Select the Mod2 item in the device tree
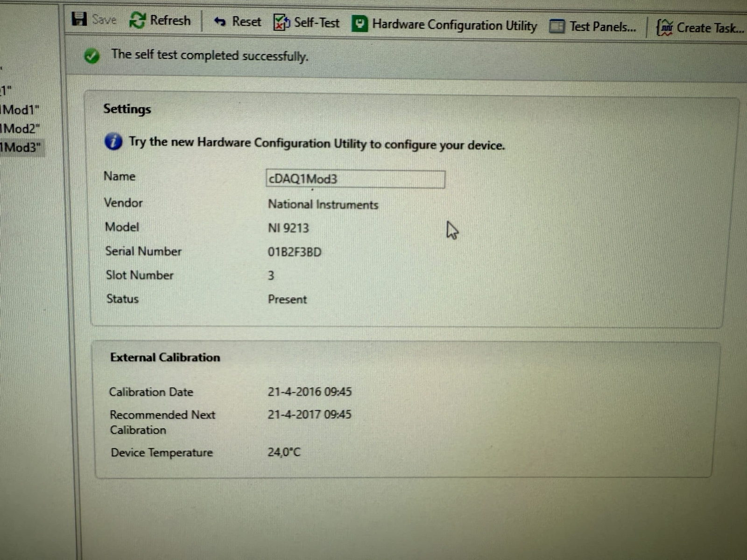 [20, 128]
